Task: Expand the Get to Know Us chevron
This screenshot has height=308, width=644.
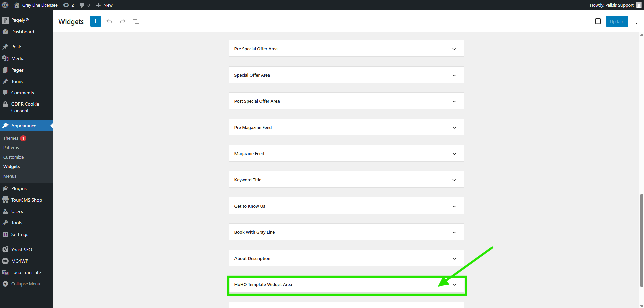Action: pos(454,206)
